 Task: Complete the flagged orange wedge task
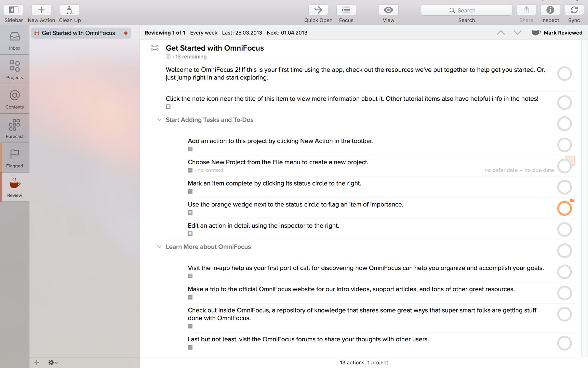pyautogui.click(x=564, y=208)
